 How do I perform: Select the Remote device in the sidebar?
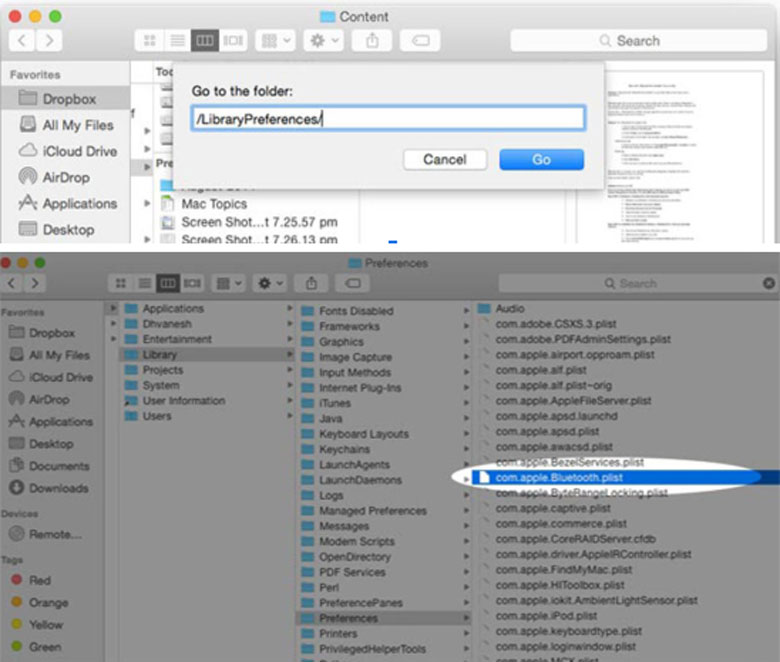click(54, 534)
